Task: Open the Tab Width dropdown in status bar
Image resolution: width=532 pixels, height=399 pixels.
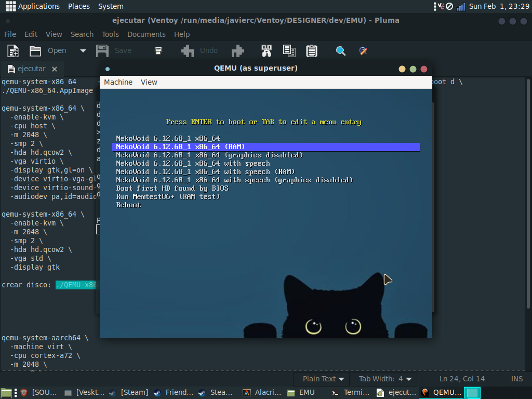Action: click(385, 379)
